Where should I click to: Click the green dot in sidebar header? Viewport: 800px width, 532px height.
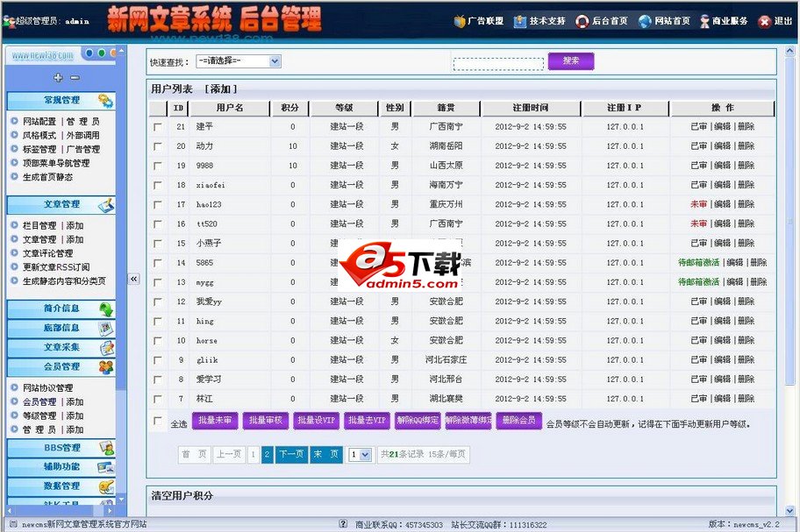pyautogui.click(x=101, y=53)
